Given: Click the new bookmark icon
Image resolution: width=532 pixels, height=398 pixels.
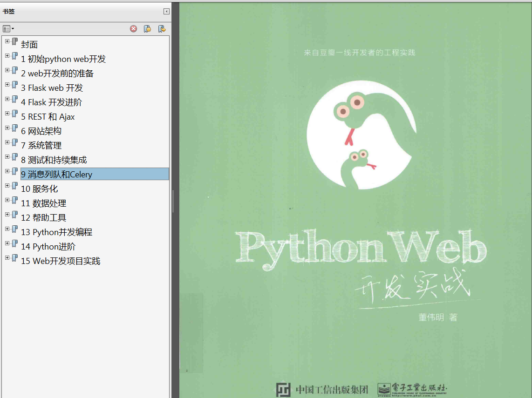Looking at the screenshot, I should point(147,29).
